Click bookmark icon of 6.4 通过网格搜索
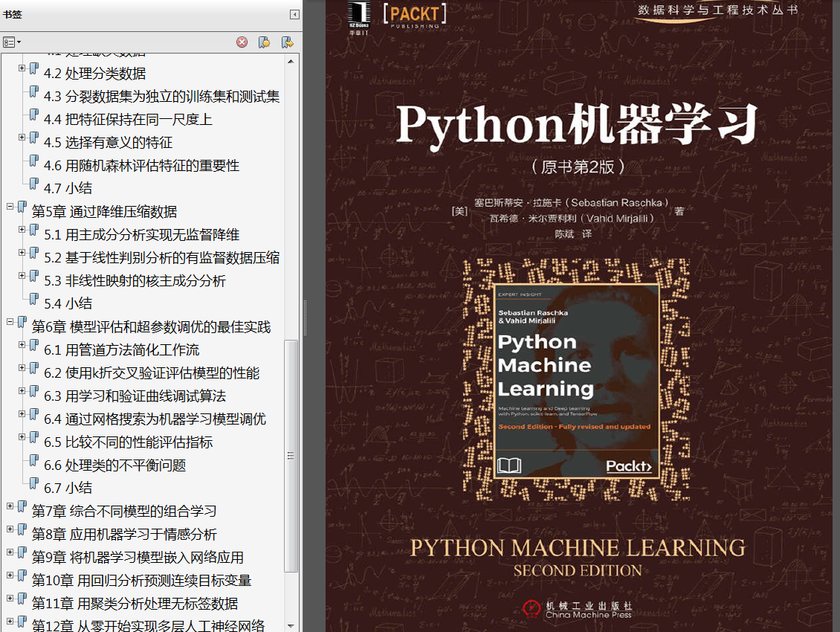The height and width of the screenshot is (632, 840). 33,414
